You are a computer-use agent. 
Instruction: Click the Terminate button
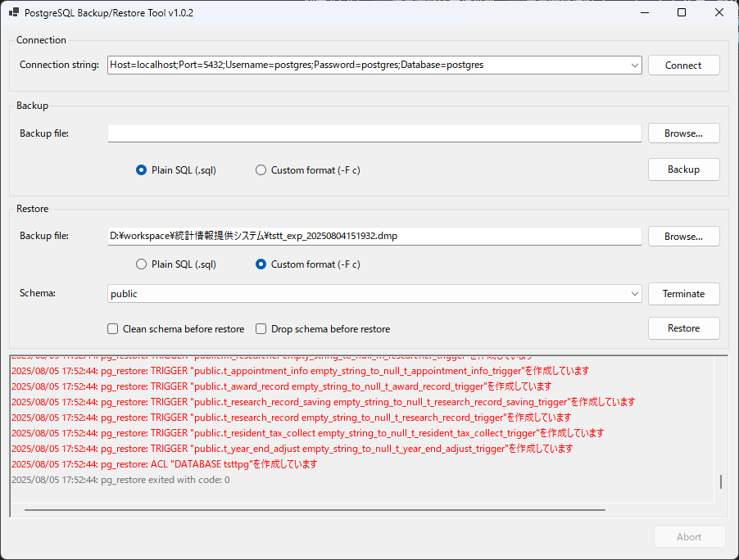(x=683, y=294)
